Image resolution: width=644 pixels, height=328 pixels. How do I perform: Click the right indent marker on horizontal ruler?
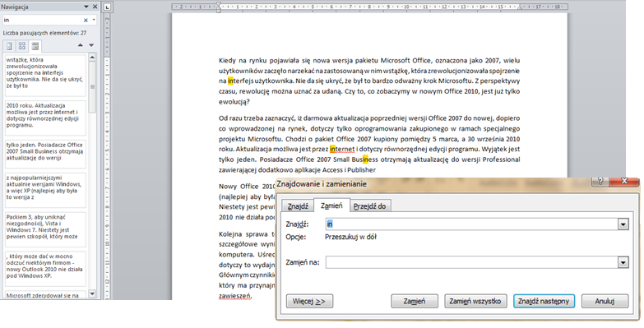tap(520, 7)
